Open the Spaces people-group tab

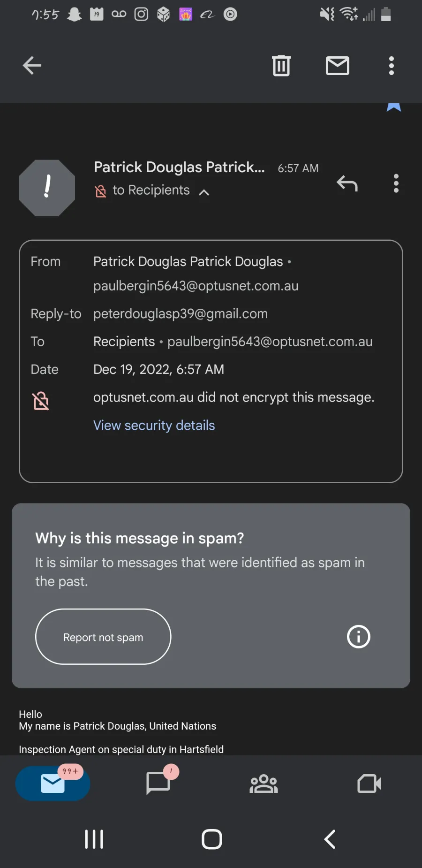click(x=264, y=783)
